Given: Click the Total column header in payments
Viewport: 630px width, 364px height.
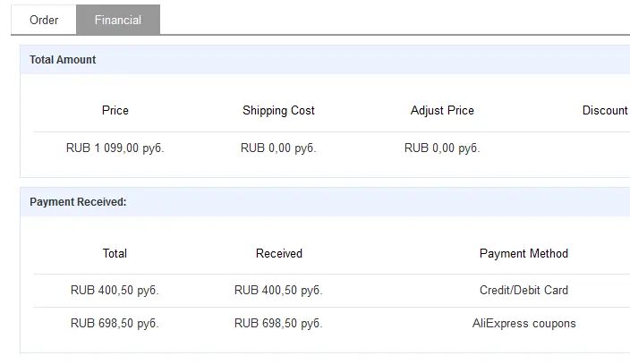Looking at the screenshot, I should pyautogui.click(x=115, y=253).
